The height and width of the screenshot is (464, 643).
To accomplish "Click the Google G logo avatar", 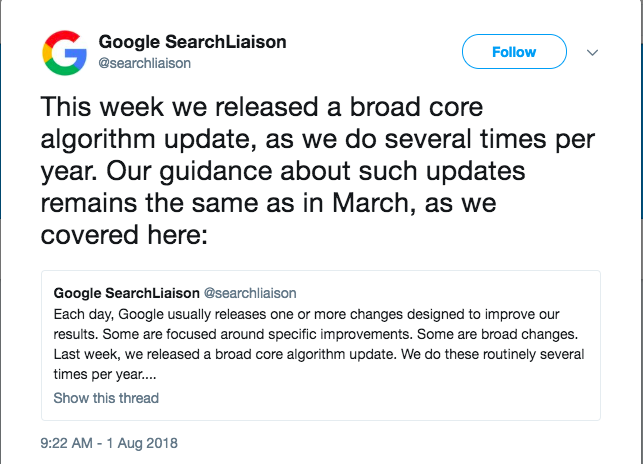I will [64, 53].
